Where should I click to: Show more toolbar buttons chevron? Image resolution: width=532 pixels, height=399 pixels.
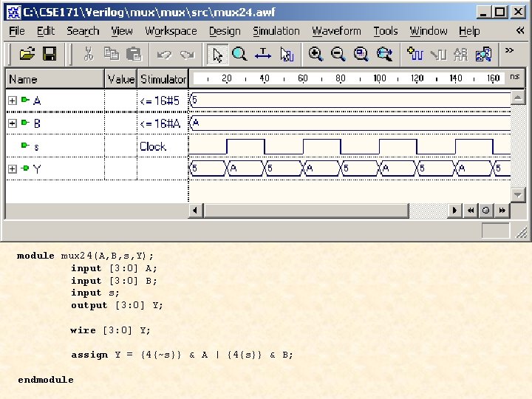[509, 50]
